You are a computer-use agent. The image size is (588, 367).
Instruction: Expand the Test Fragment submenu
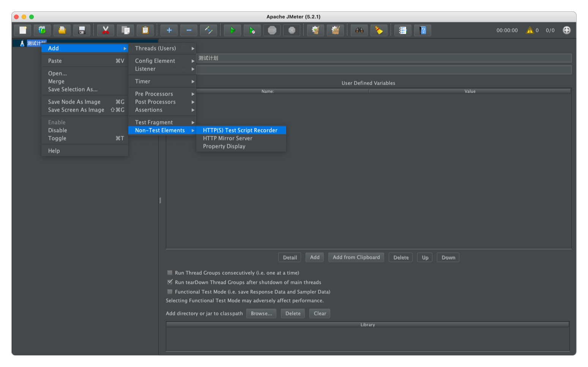point(162,122)
